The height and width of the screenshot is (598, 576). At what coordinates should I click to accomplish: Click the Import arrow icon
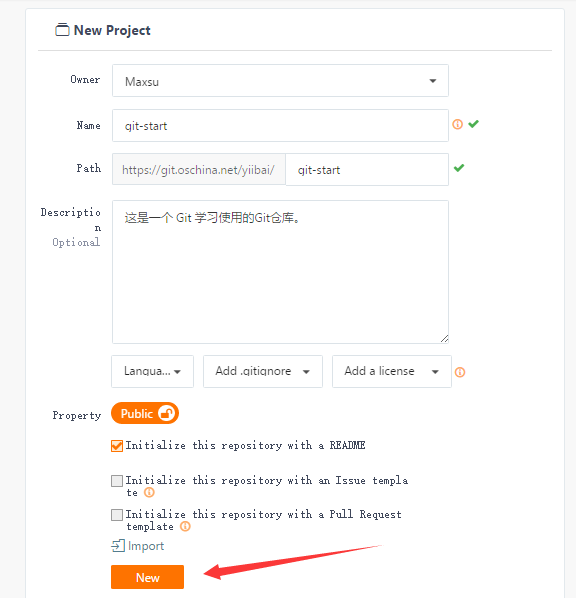point(118,546)
